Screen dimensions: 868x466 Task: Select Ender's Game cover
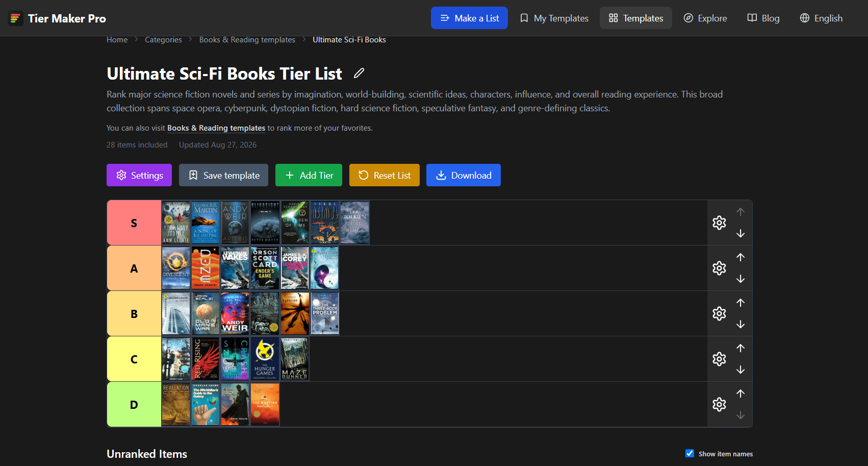pos(265,268)
